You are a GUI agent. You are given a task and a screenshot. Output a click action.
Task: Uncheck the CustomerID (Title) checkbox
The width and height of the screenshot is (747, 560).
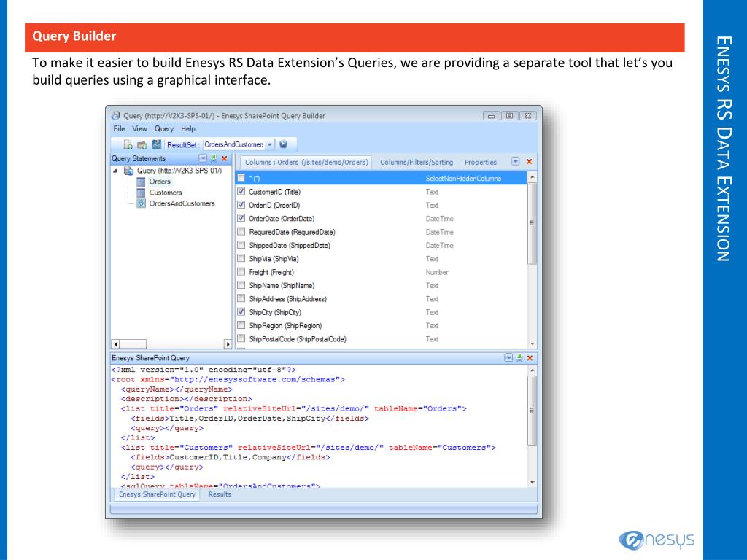pyautogui.click(x=241, y=192)
